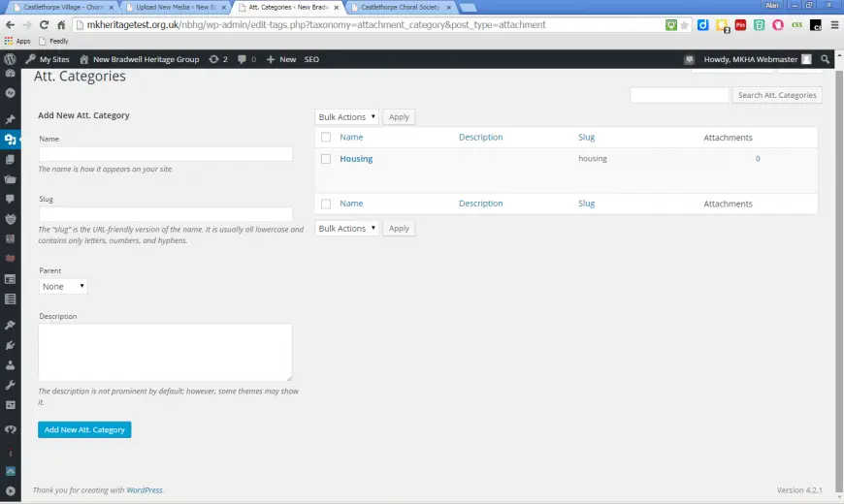Screen dimensions: 844x504
Task: Click the admin bar notification bubble icon
Action: [689, 59]
